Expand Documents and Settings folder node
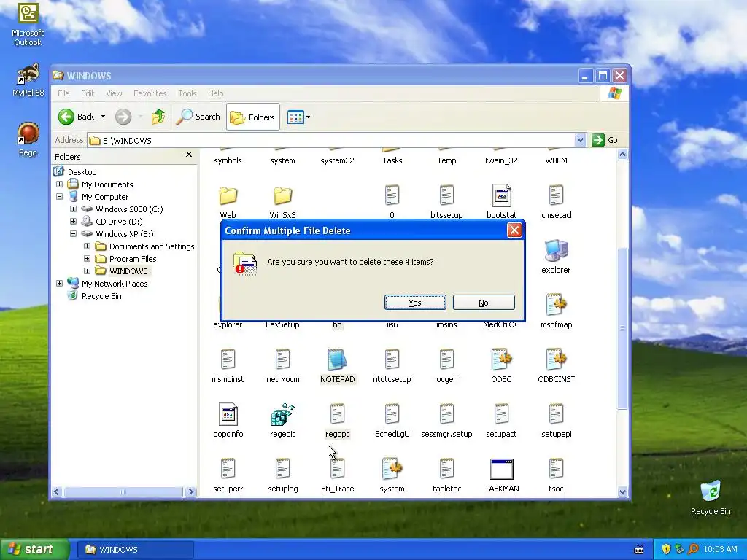The width and height of the screenshot is (747, 560). pos(88,246)
